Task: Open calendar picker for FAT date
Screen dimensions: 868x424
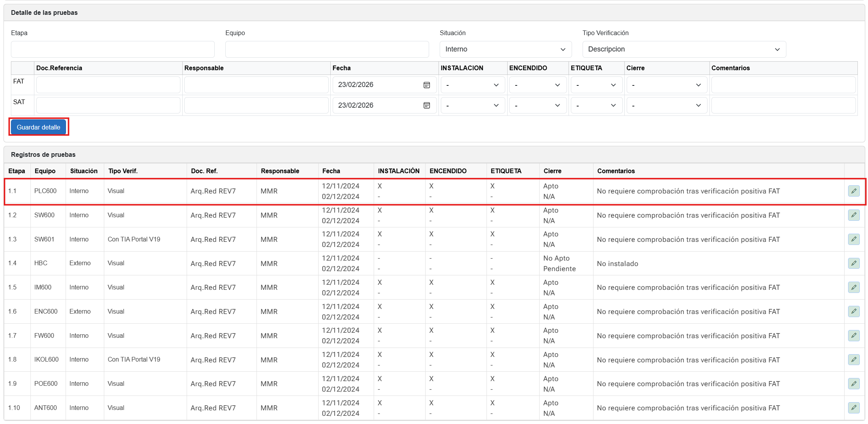Action: tap(427, 85)
